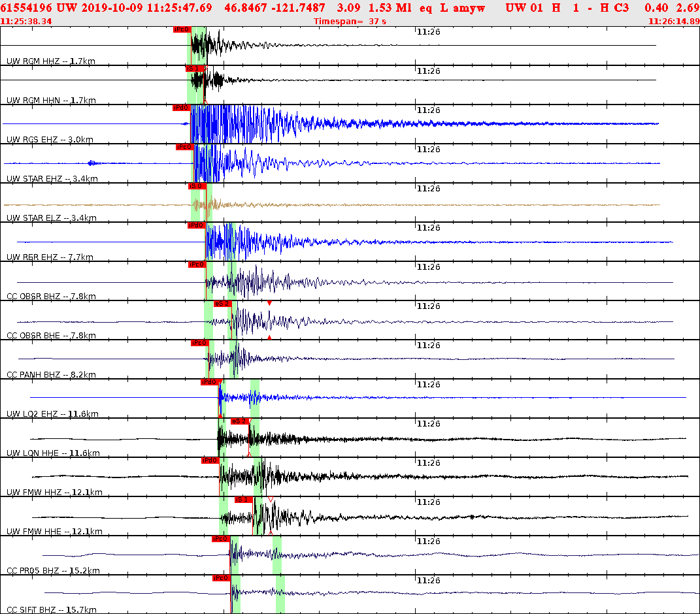The width and height of the screenshot is (700, 614).
Task: Select the iS0 pick flag on UW STAR ELZ
Action: (196, 186)
